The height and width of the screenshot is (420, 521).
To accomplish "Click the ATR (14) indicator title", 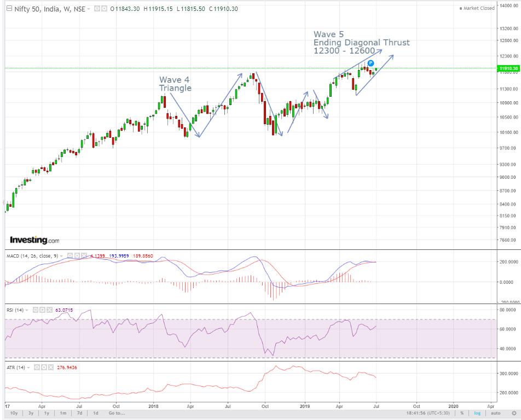I will click(x=16, y=367).
